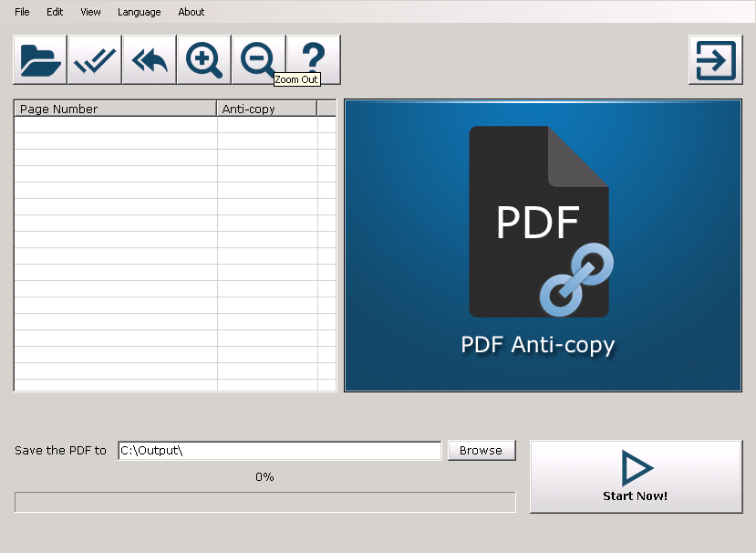Image resolution: width=756 pixels, height=553 pixels.
Task: Open the File menu
Action: pyautogui.click(x=21, y=12)
